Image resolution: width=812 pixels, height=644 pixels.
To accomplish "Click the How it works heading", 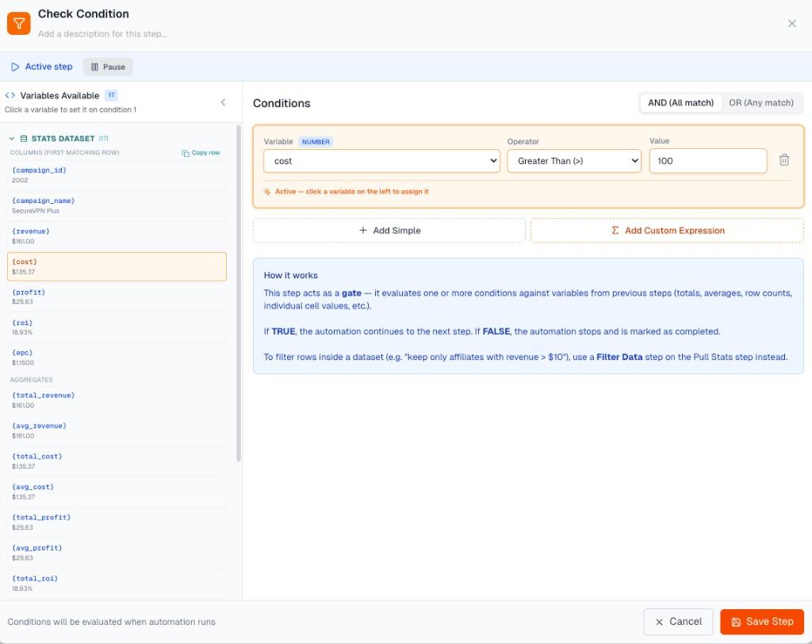I will [290, 276].
